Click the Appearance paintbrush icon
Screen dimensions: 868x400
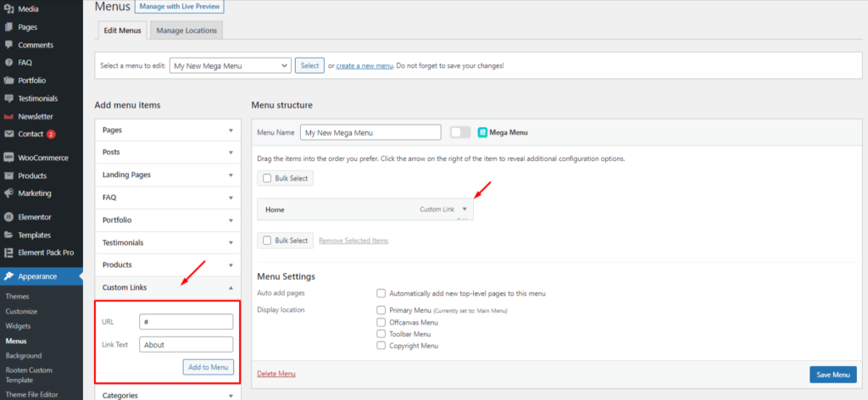[x=8, y=276]
